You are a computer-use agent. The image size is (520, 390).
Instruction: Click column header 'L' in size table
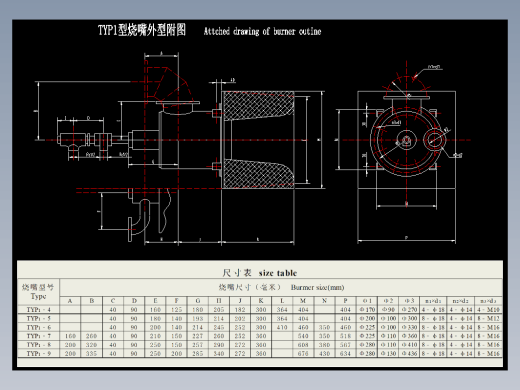pyautogui.click(x=282, y=301)
